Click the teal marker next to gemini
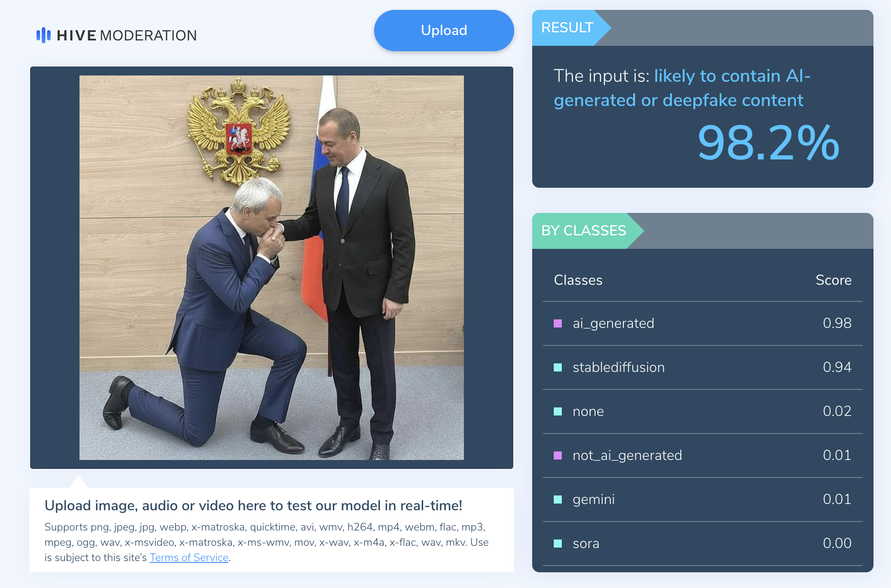The width and height of the screenshot is (891, 588). (x=558, y=500)
